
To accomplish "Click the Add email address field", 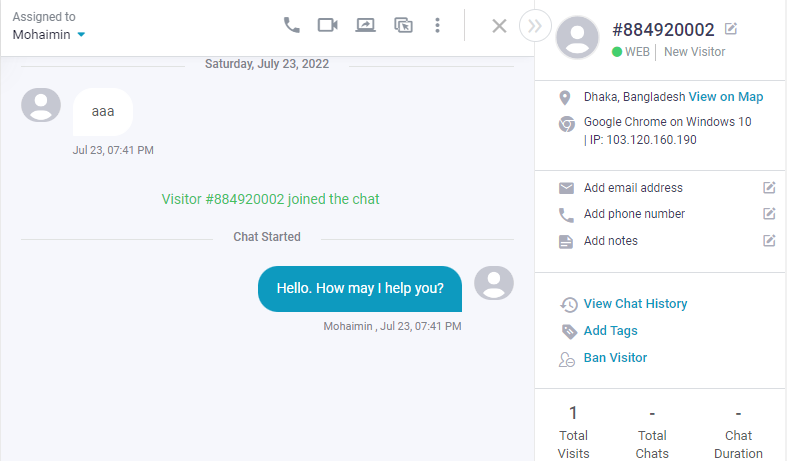I will [633, 188].
